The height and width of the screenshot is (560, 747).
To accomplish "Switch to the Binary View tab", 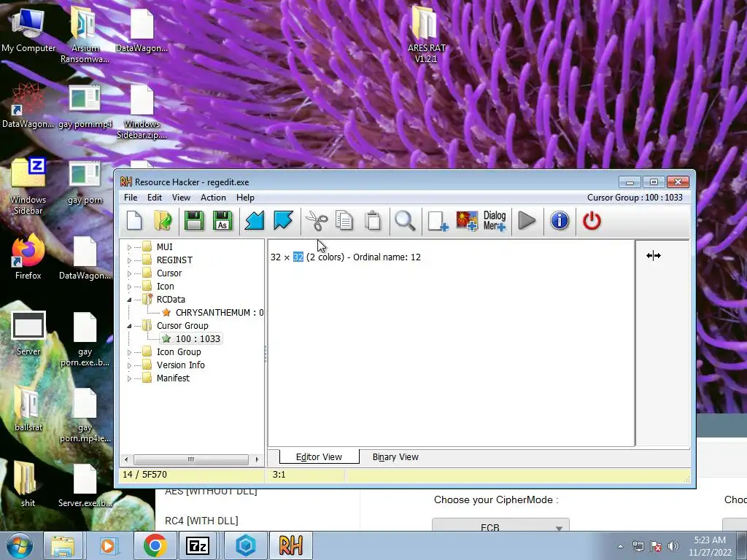I will tap(395, 456).
